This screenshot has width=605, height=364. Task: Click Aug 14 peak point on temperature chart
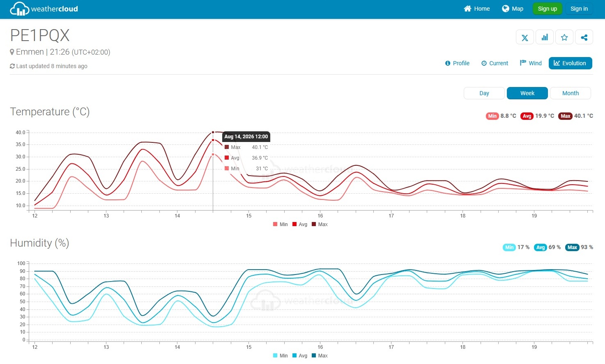coord(213,132)
